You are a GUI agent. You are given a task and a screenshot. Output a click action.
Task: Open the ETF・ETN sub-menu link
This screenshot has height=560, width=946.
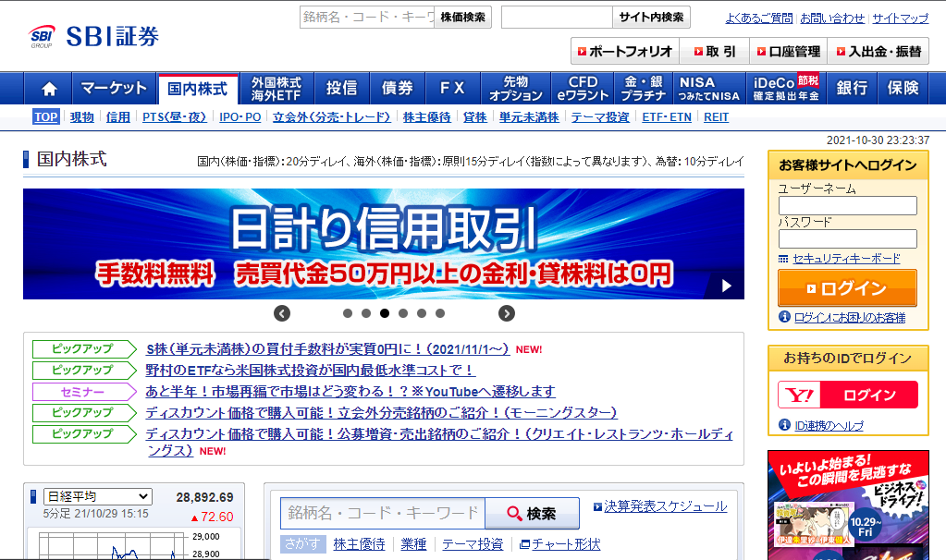[x=667, y=117]
